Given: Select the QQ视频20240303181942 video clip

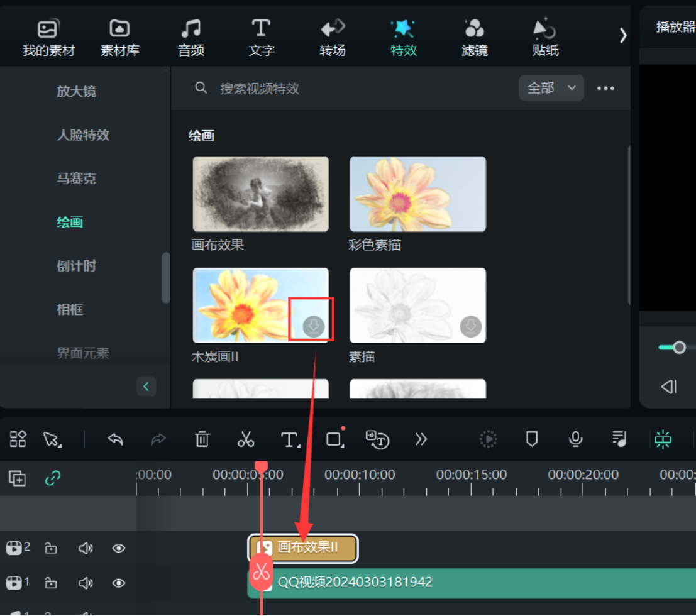Looking at the screenshot, I should 472,583.
